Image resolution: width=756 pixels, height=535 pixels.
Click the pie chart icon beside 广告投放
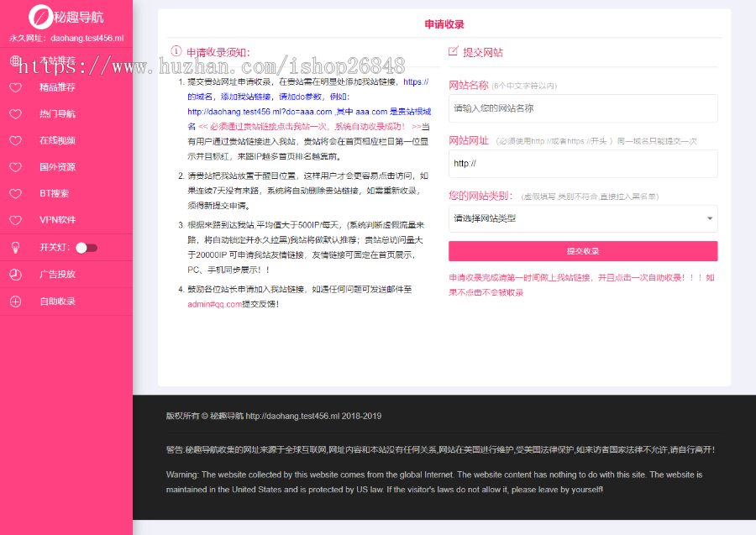[15, 275]
